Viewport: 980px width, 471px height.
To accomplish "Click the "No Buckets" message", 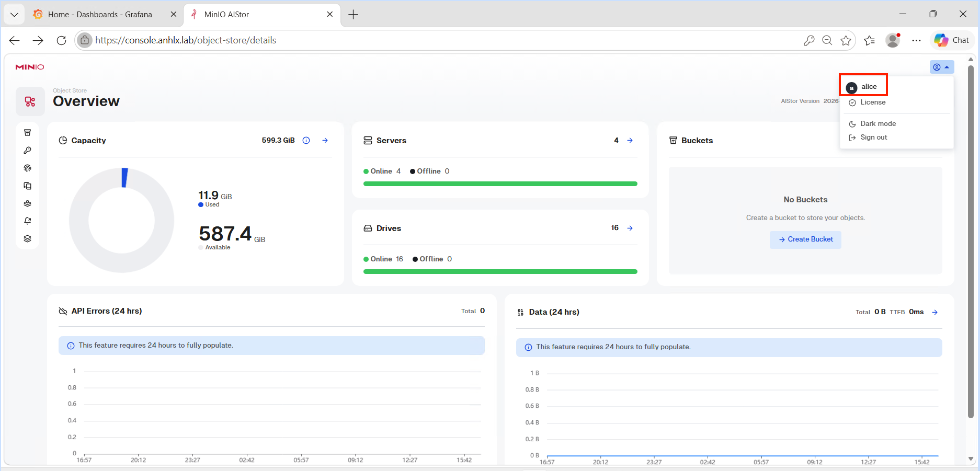I will (805, 200).
